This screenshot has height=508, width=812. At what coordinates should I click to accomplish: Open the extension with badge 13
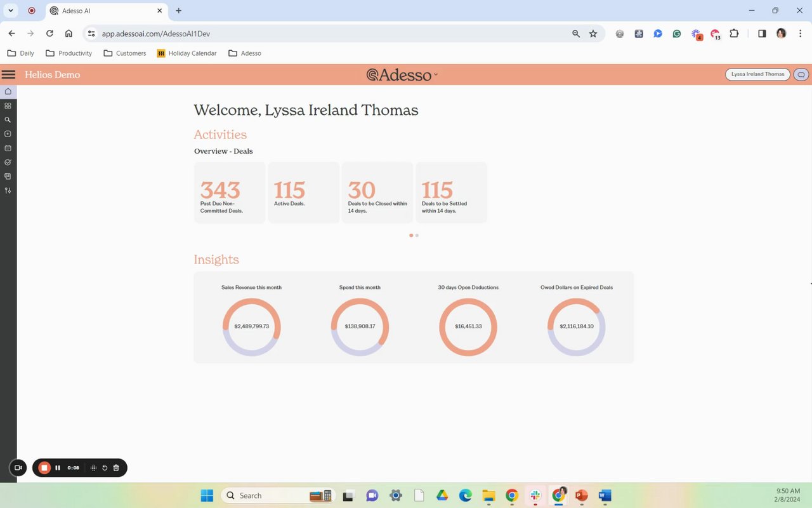coord(716,34)
